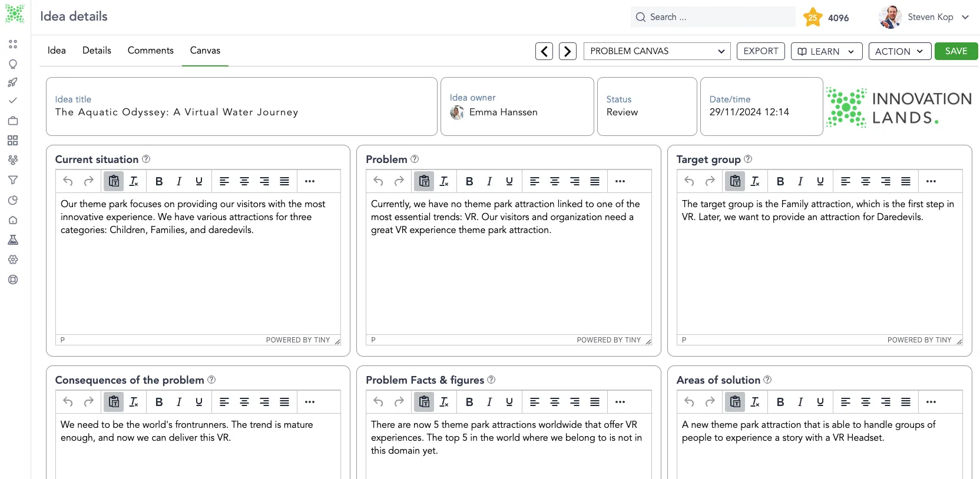Click the resize handle of Current situation editor

click(337, 341)
